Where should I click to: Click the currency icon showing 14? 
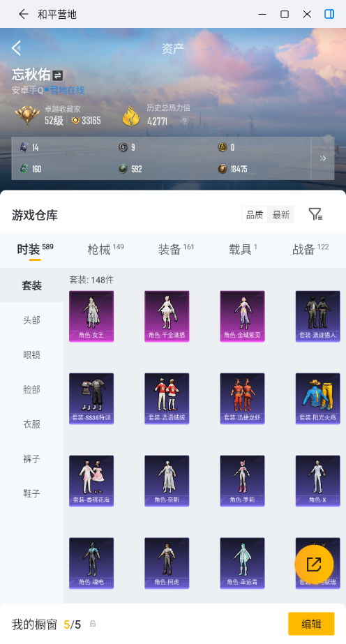pos(24,147)
